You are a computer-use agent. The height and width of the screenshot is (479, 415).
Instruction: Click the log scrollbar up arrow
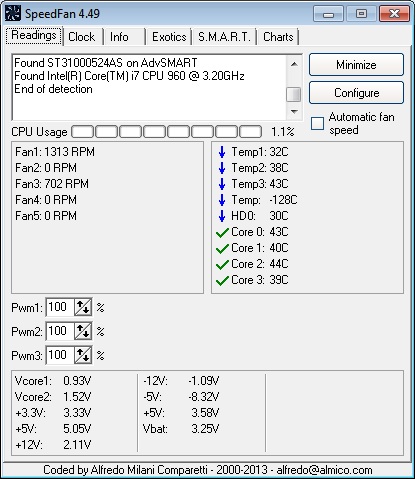click(294, 64)
